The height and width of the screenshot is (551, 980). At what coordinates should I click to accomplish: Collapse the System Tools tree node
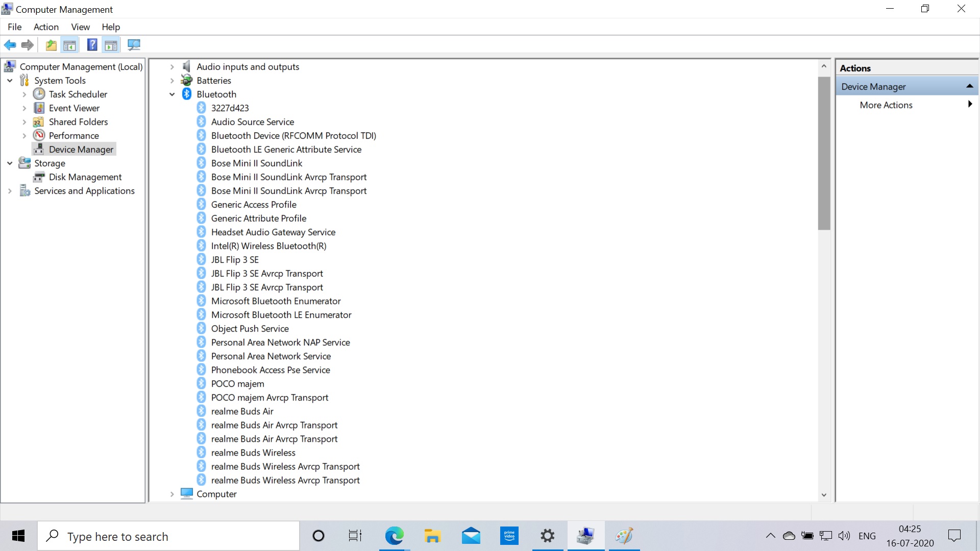10,80
